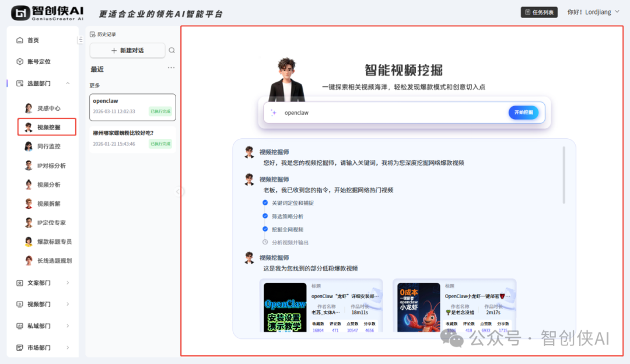630x364 pixels.
Task: Click the sidebar collapse handle icon
Action: click(x=80, y=40)
